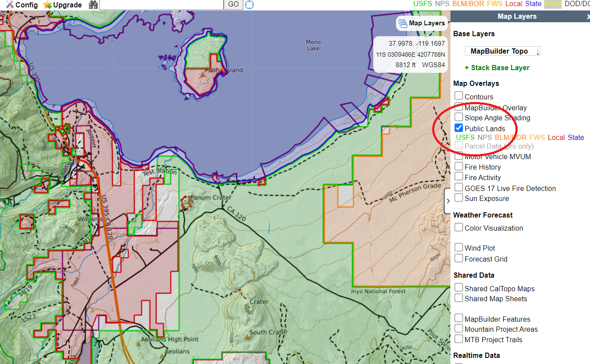590x364 pixels.
Task: Click the Mono Lake map label
Action: coord(313,45)
